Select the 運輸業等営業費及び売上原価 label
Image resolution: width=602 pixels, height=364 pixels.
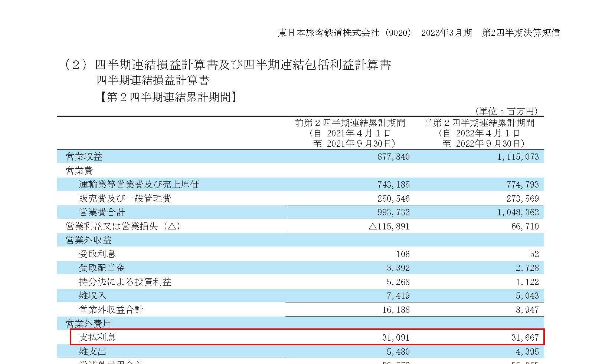[x=139, y=185]
